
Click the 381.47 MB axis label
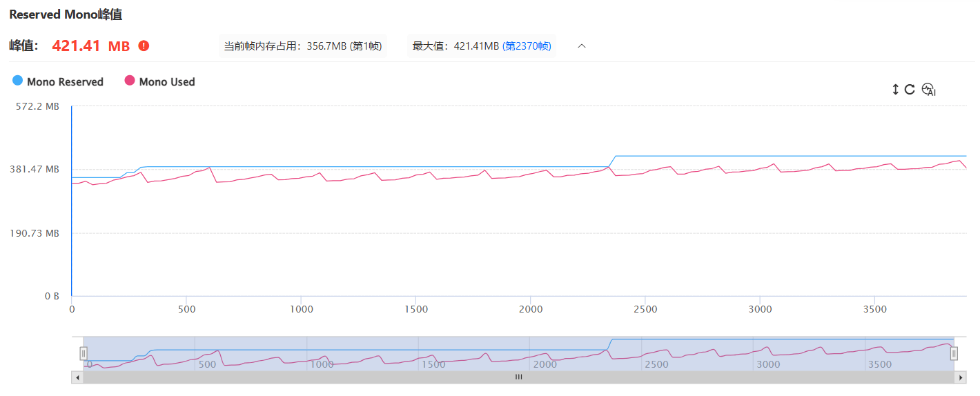33,170
